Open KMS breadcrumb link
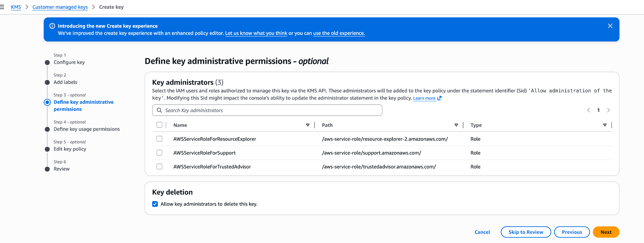The image size is (644, 243). click(x=16, y=7)
